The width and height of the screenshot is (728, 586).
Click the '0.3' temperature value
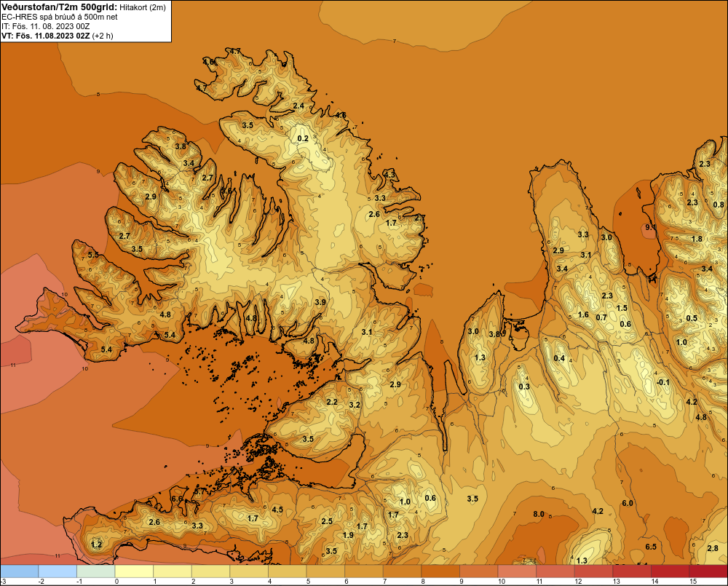[524, 387]
